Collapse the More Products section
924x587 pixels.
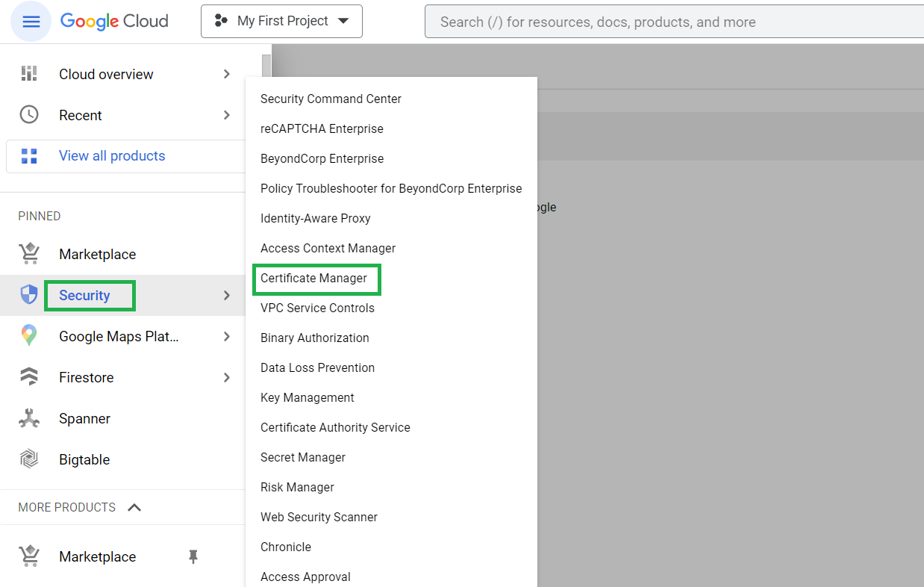(x=134, y=507)
